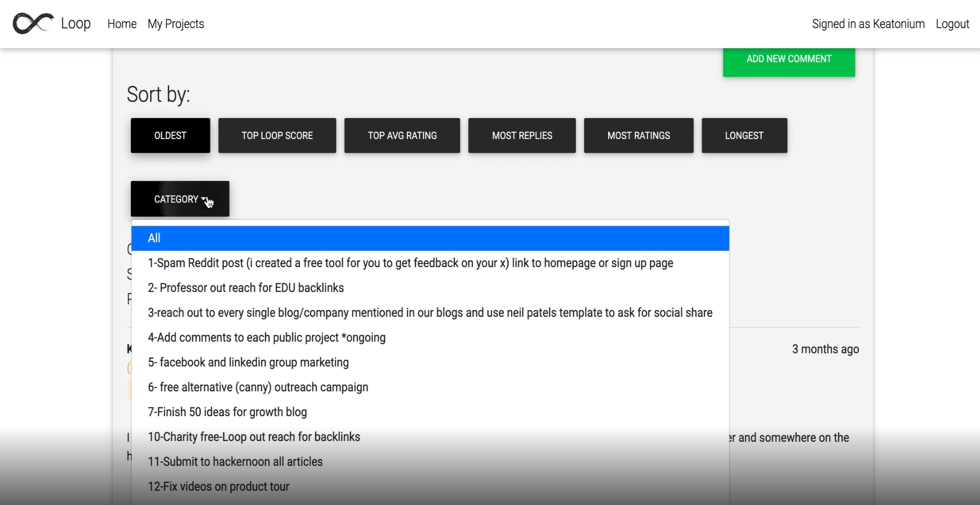Click the Loop infinity logo icon

(x=33, y=24)
